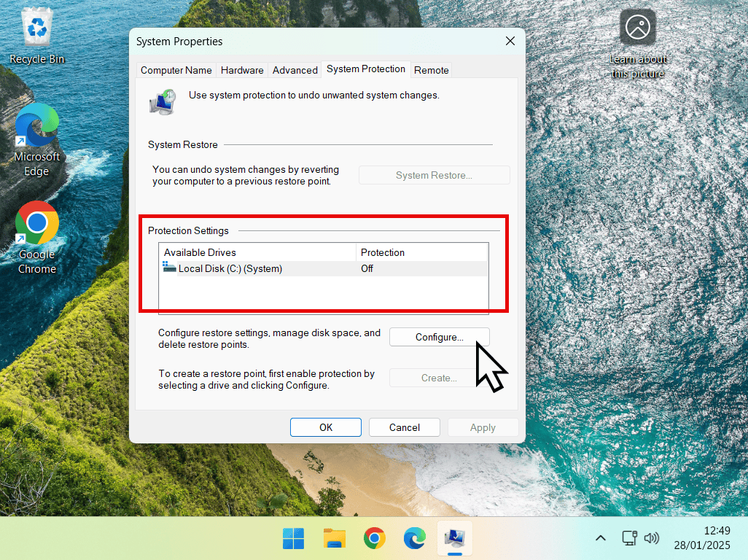Click the Cancel button

(404, 427)
